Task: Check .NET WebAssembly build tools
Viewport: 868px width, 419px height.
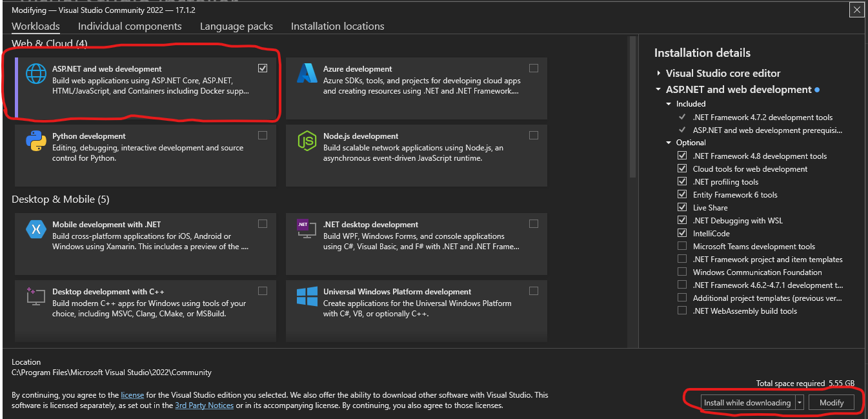Action: click(x=682, y=311)
